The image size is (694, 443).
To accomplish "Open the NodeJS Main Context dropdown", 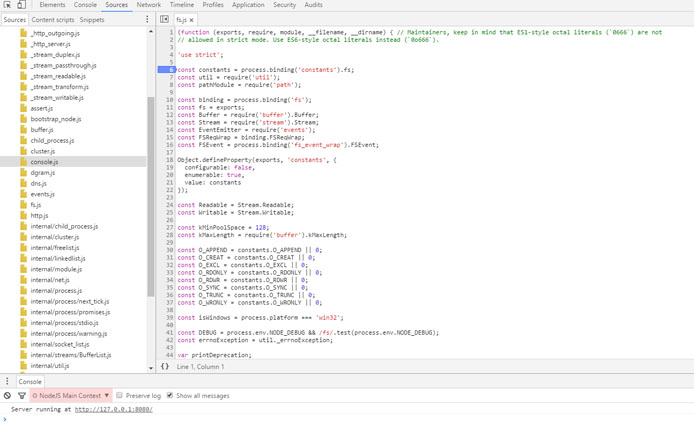I will (71, 396).
